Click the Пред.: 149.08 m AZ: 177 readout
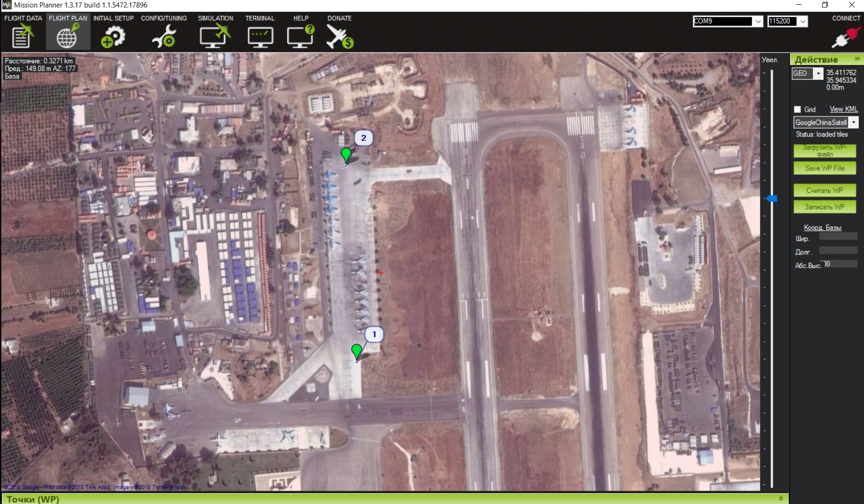864x504 pixels. (x=40, y=69)
